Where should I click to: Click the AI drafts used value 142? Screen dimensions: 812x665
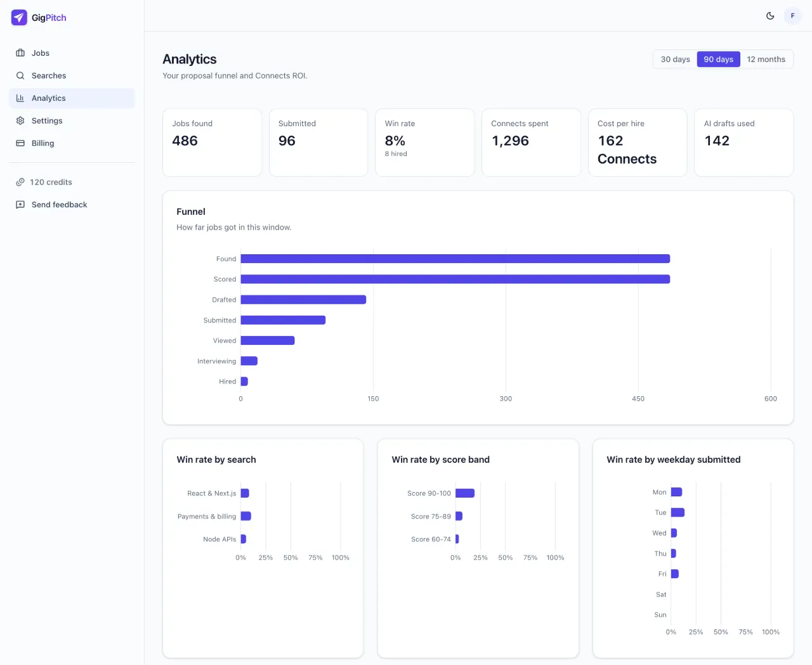(x=717, y=141)
